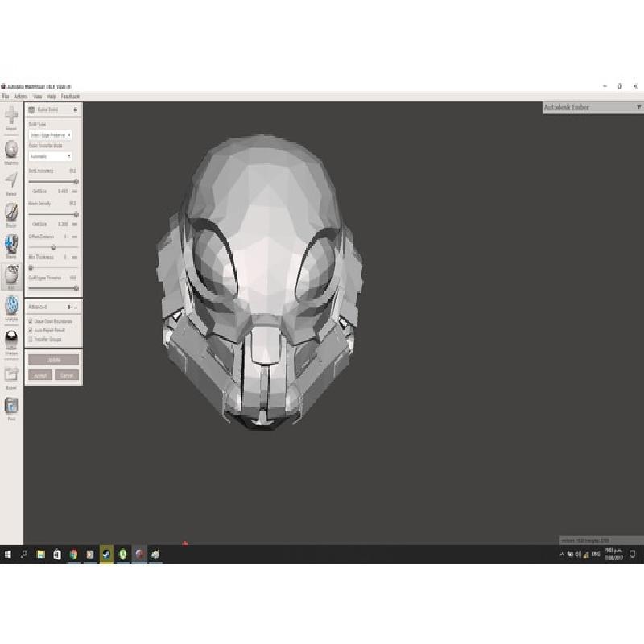Click the Min Thickness value field
Viewport: 644px width, 644px height.
point(65,257)
